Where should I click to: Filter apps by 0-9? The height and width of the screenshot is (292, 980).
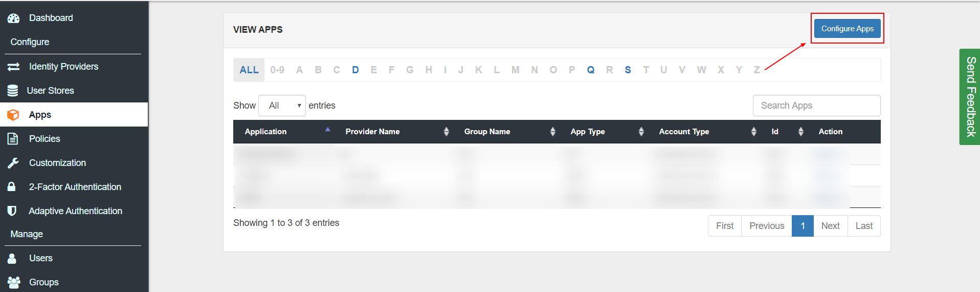[x=277, y=70]
